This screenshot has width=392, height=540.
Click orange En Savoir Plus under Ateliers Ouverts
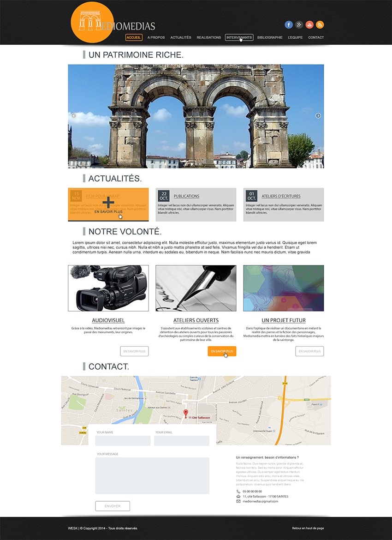(x=222, y=351)
